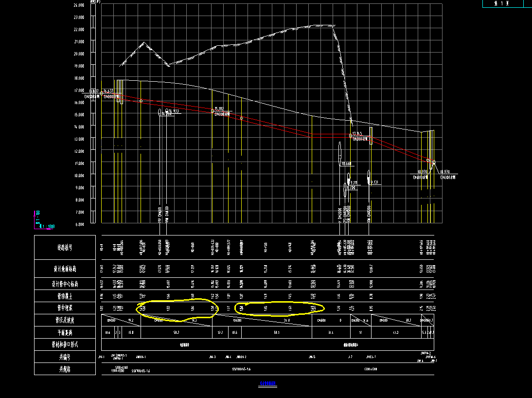Click the 11.000 elevation axis label
The height and width of the screenshot is (398, 532).
(x=79, y=163)
